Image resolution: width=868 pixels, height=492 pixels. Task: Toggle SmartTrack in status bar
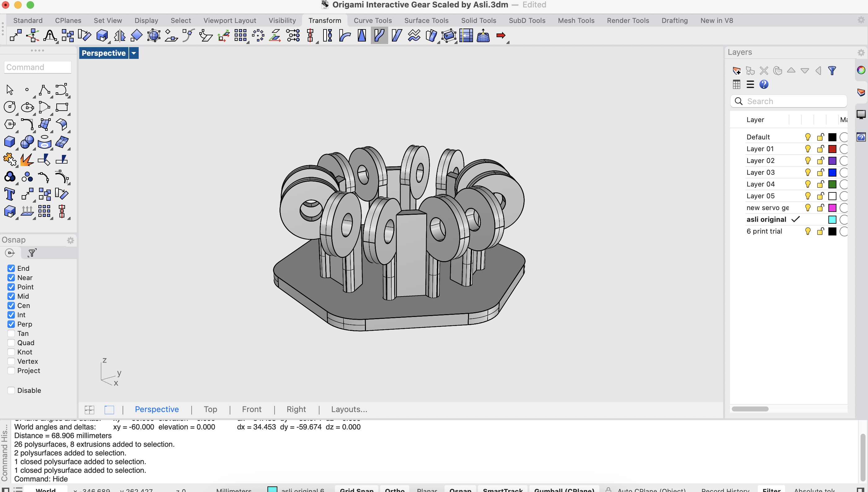(503, 489)
